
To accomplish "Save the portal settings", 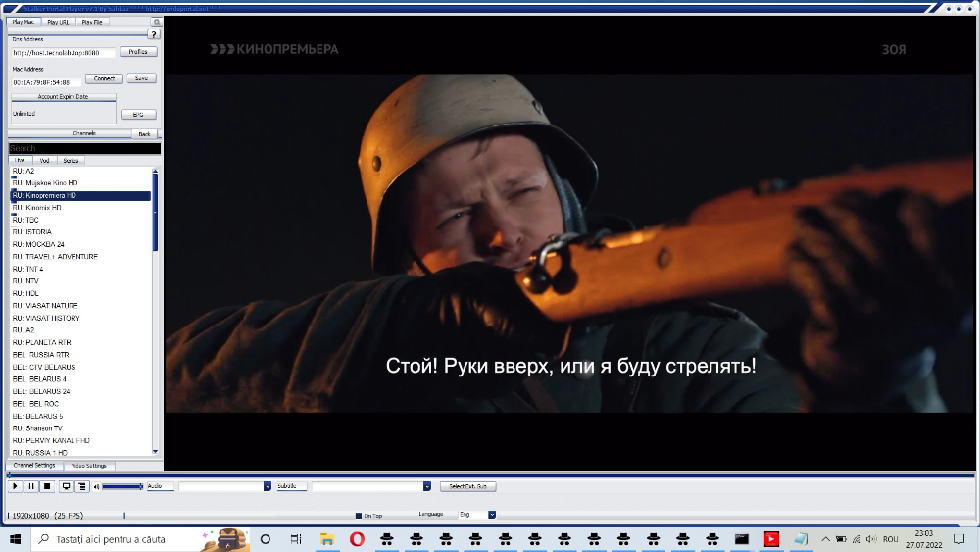I will 142,78.
